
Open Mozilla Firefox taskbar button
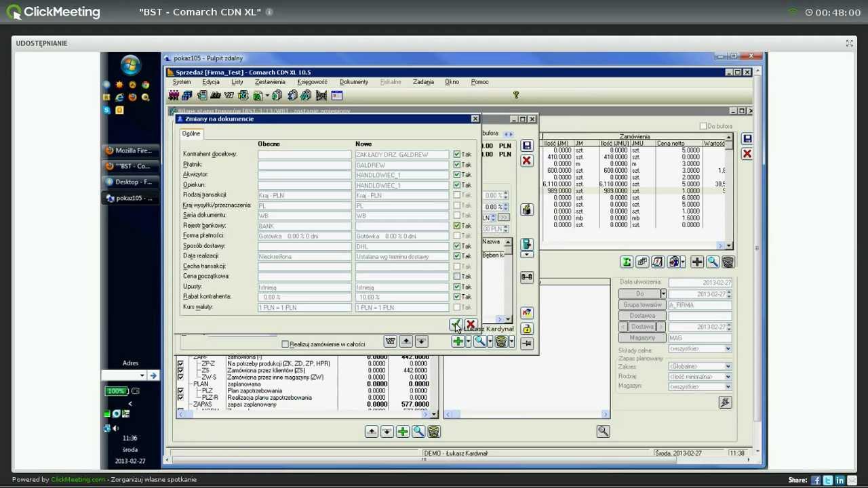click(130, 150)
